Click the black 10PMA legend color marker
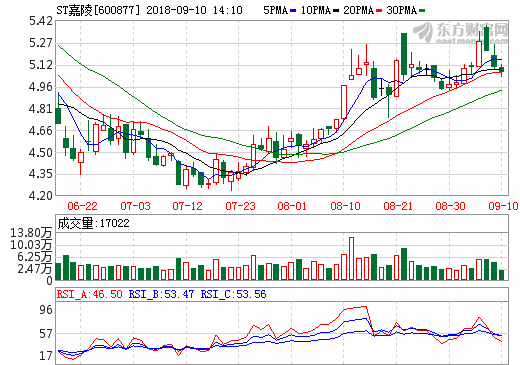The height and width of the screenshot is (365, 520). tap(336, 11)
